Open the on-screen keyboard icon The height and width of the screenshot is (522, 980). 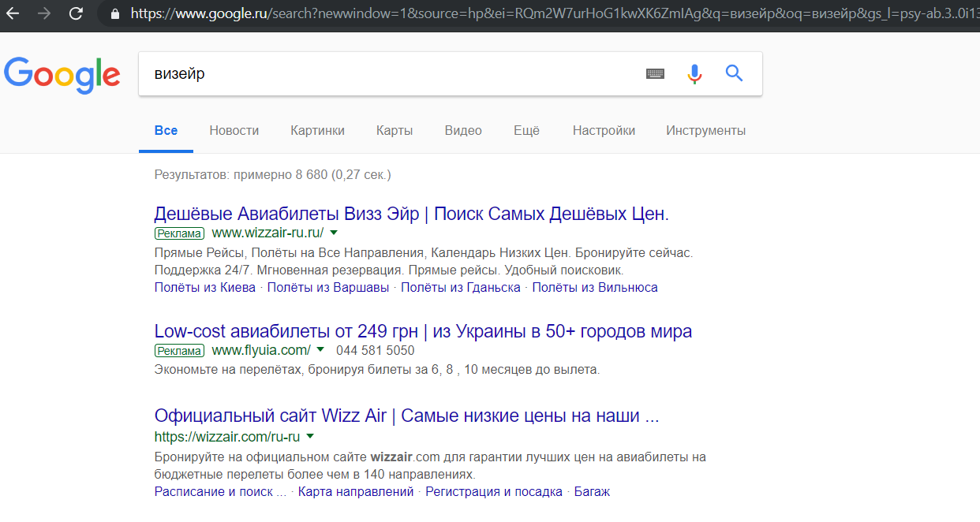655,74
